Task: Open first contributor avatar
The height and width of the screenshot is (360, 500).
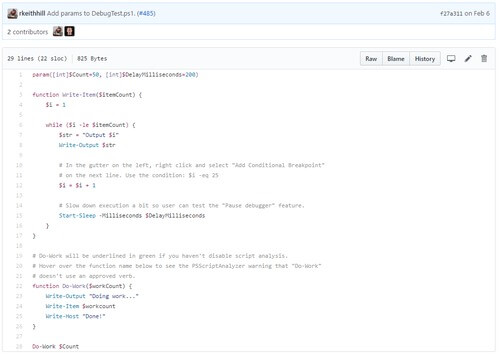Action: point(58,31)
